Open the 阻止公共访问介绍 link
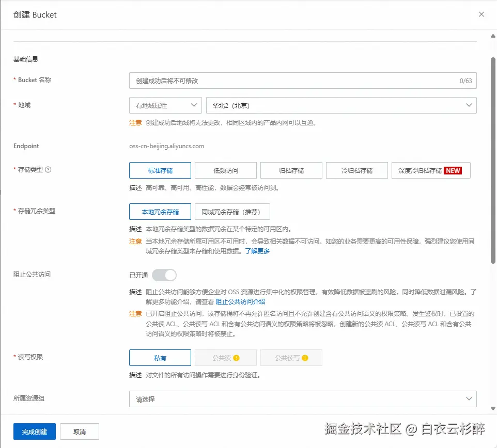 point(240,302)
